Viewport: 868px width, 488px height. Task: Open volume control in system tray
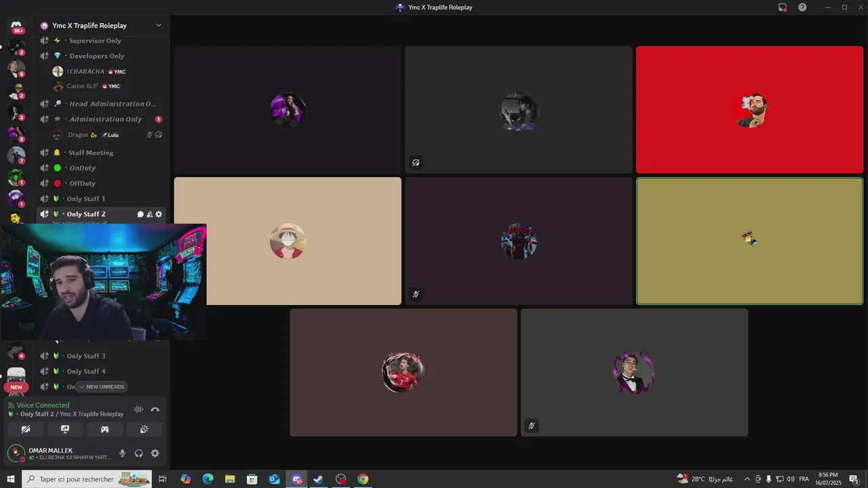[x=790, y=479]
